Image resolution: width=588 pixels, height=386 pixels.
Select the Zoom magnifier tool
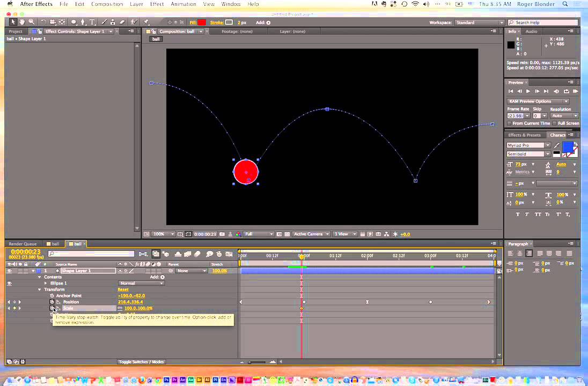32,22
